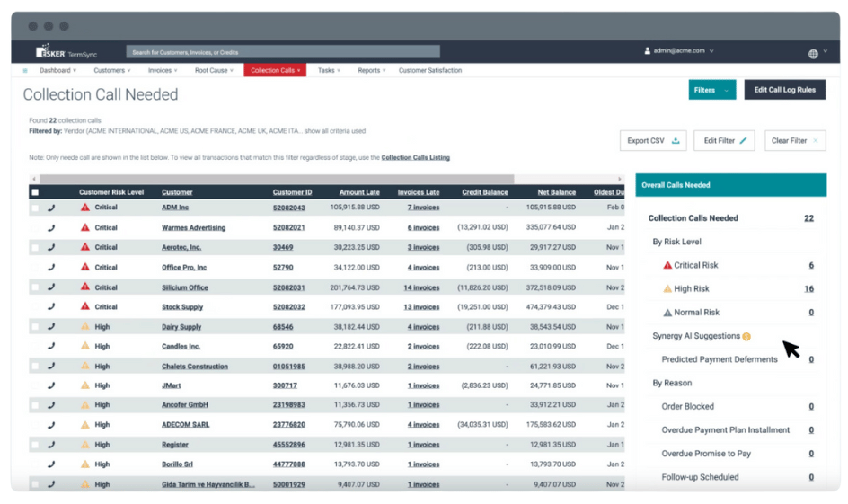
Task: Click the phone call icon for ADM Inc
Action: point(51,208)
